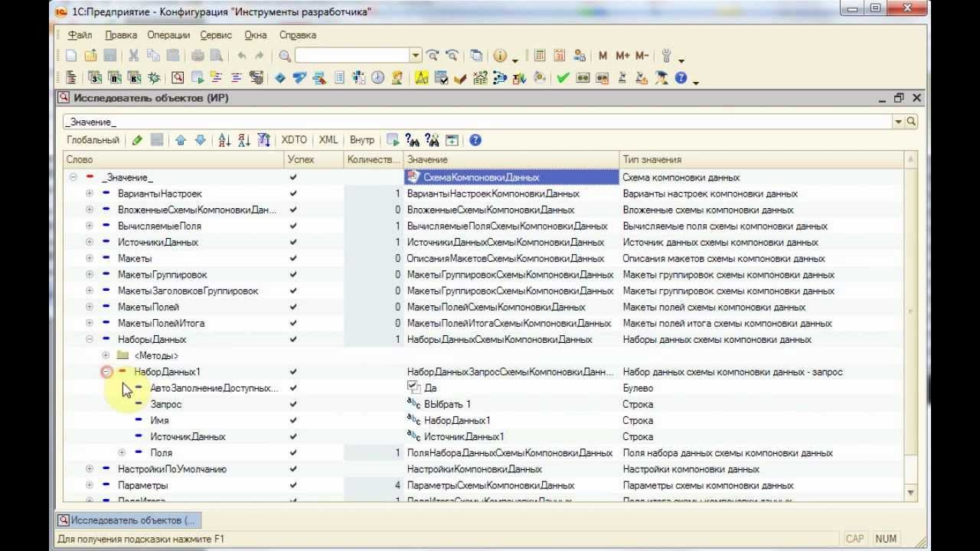Collapse the НаборДанных1 tree node
The image size is (980, 551).
tap(106, 372)
